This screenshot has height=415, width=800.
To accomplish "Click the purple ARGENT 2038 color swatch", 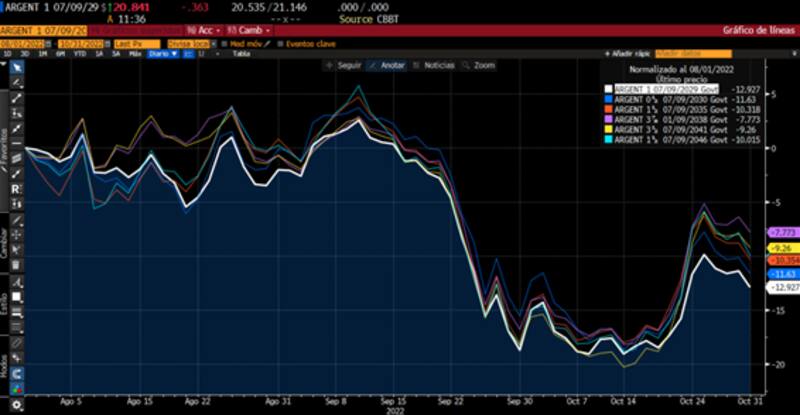I will pyautogui.click(x=608, y=120).
